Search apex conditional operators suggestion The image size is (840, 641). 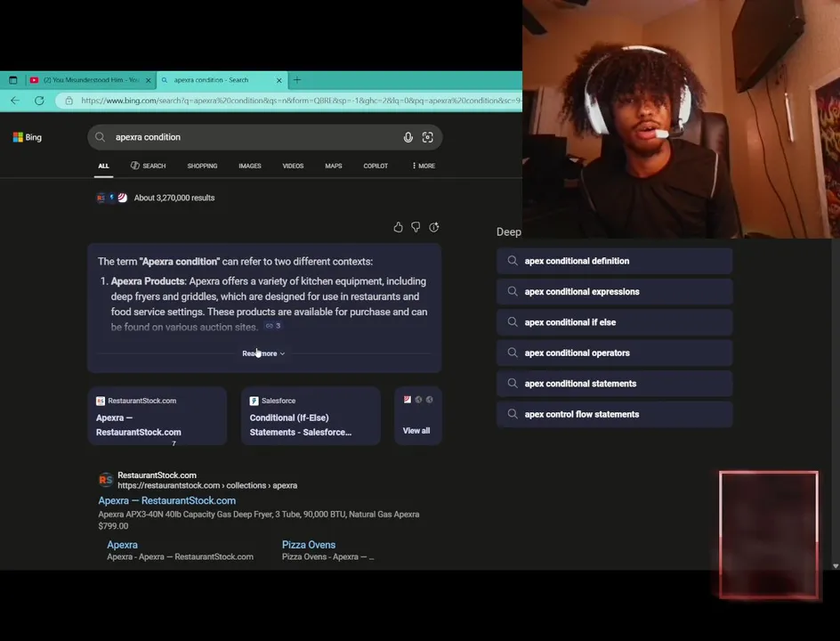click(x=615, y=353)
